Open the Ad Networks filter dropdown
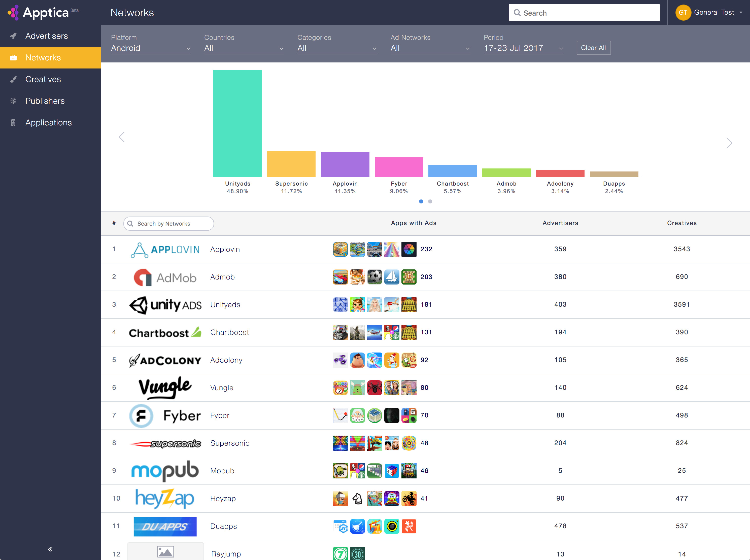 (x=430, y=48)
